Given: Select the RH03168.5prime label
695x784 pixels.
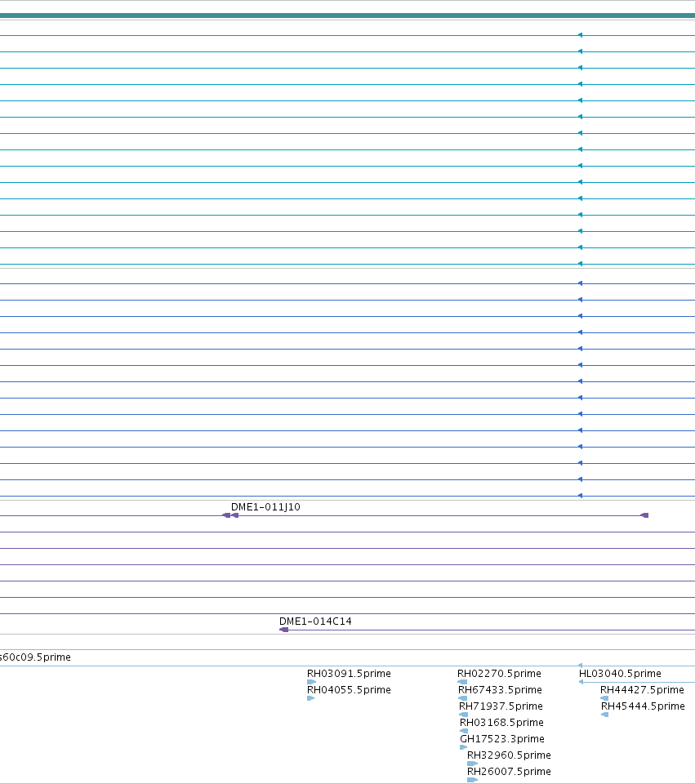Looking at the screenshot, I should 501,723.
